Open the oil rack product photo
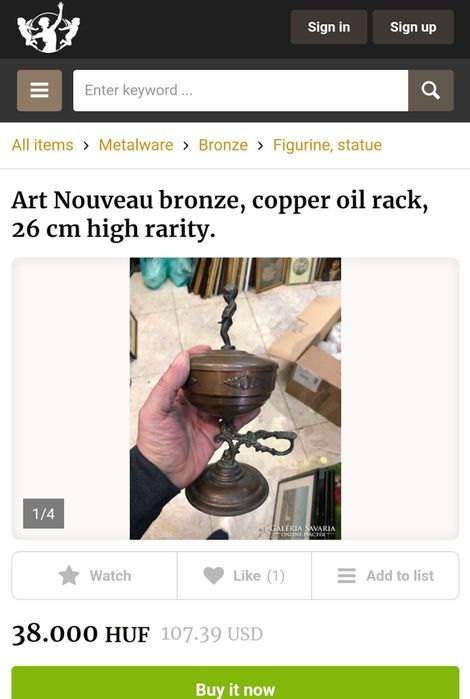This screenshot has height=699, width=470. [235, 399]
